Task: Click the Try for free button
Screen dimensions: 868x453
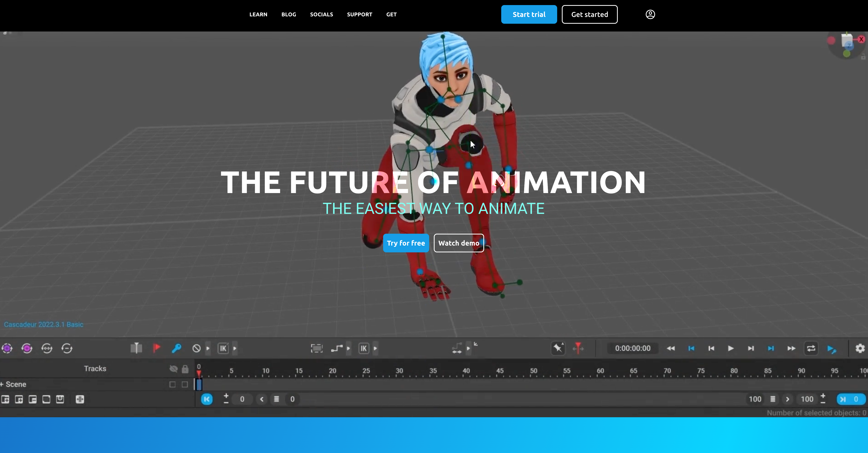Action: [x=406, y=243]
